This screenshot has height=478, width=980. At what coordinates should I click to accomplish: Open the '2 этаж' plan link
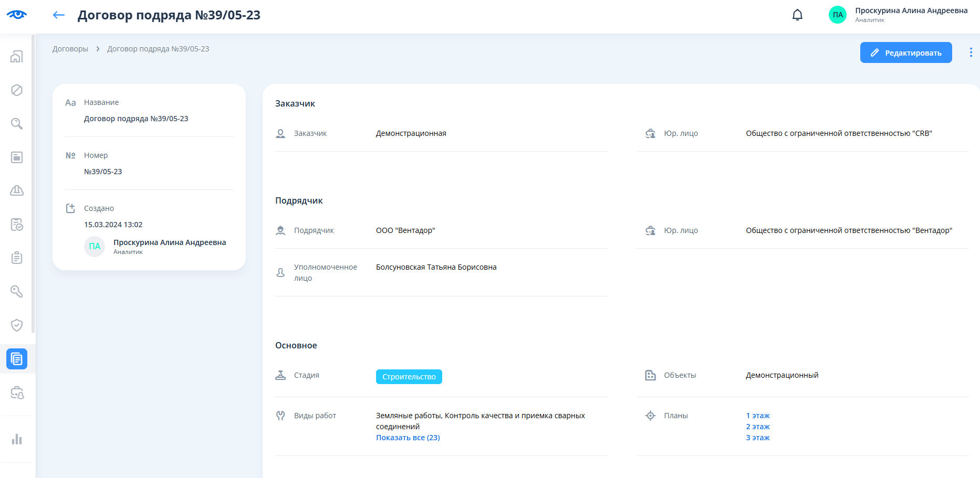click(x=757, y=427)
